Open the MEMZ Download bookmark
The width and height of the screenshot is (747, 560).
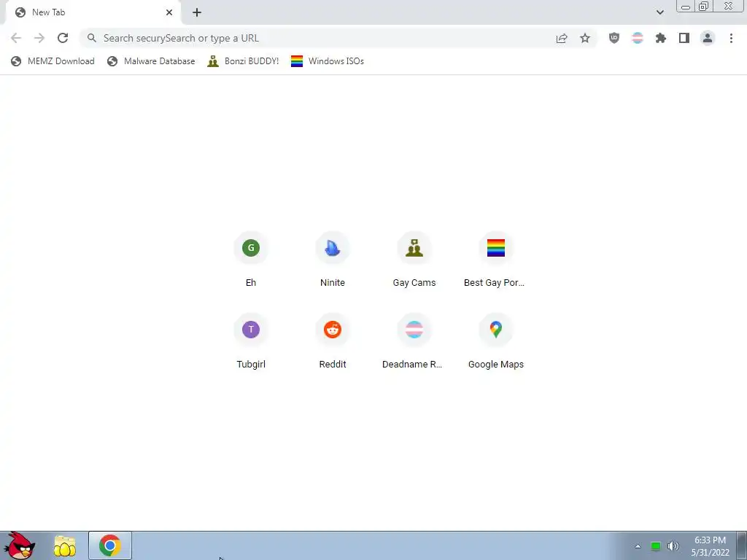(x=53, y=61)
